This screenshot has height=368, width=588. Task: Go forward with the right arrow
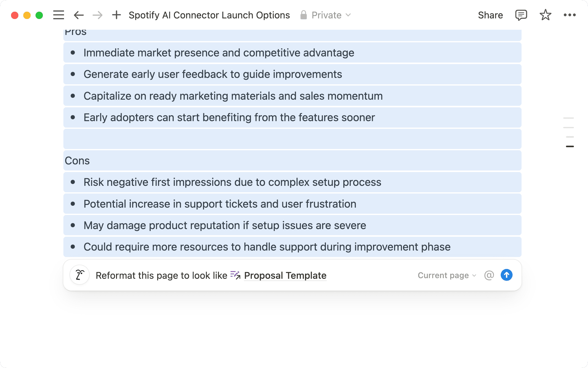97,15
